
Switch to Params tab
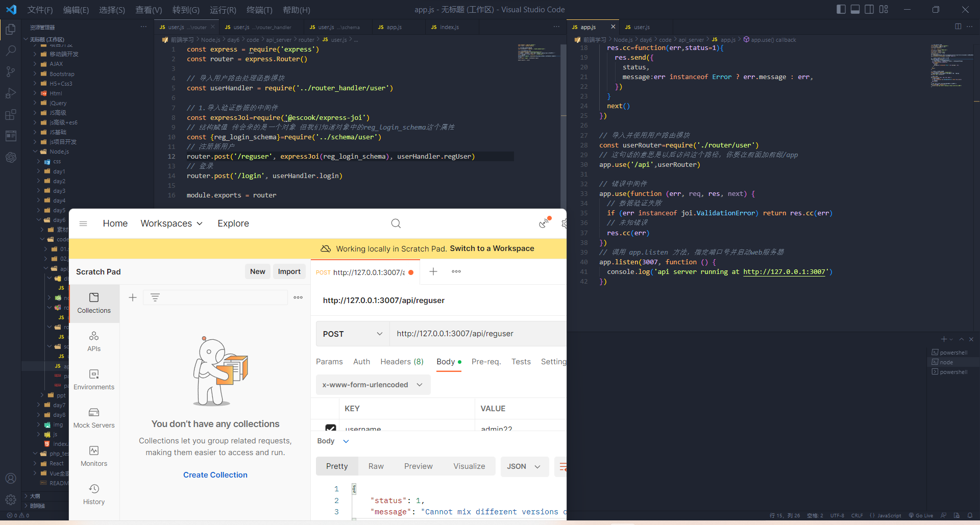click(x=329, y=362)
